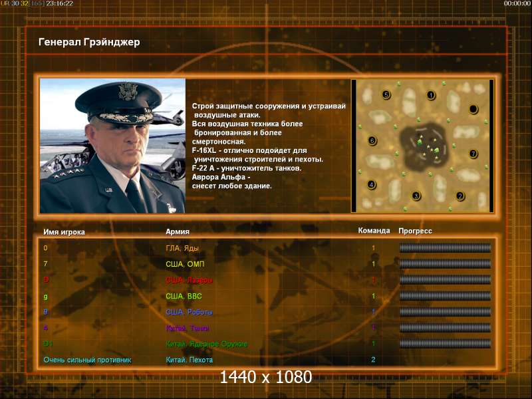Click the 'Прогресс' column header
This screenshot has width=532, height=399.
tap(415, 231)
